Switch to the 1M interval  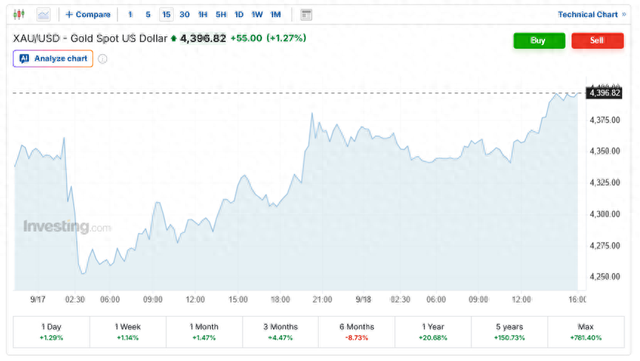point(276,15)
